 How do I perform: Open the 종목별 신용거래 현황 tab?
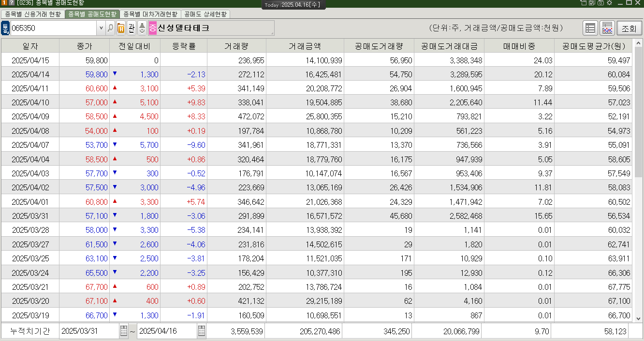tap(33, 14)
